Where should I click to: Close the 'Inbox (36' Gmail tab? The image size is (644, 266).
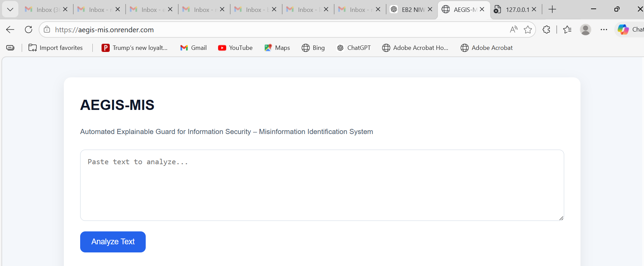[66, 9]
